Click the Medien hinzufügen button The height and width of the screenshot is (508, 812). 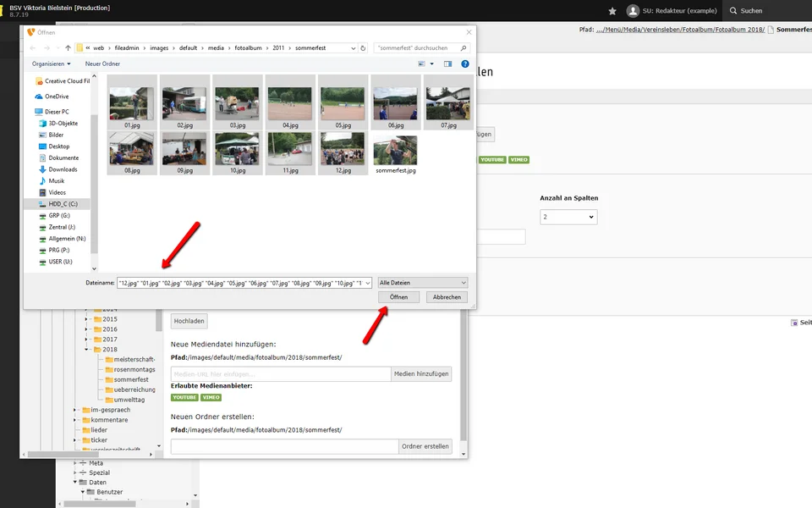(421, 373)
